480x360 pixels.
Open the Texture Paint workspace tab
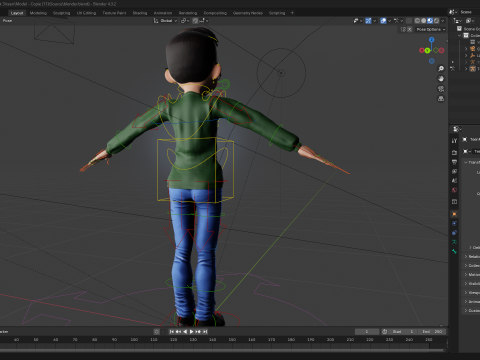pyautogui.click(x=114, y=13)
